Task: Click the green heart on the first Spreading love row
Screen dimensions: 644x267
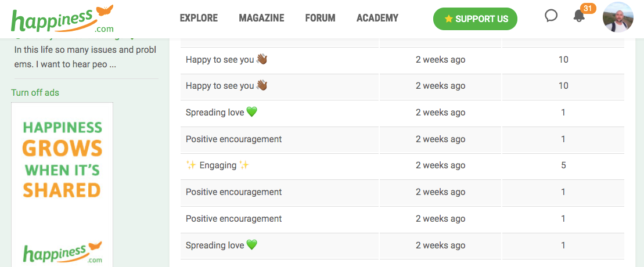Action: tap(251, 113)
